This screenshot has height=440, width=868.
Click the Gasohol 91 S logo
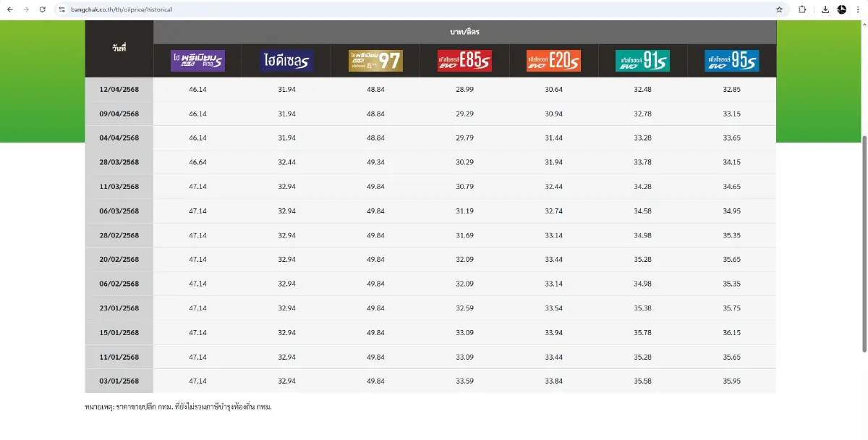coord(642,61)
